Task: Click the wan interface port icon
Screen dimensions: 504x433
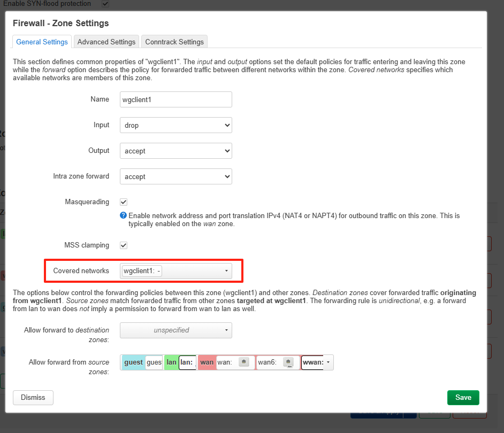Action: pos(244,362)
